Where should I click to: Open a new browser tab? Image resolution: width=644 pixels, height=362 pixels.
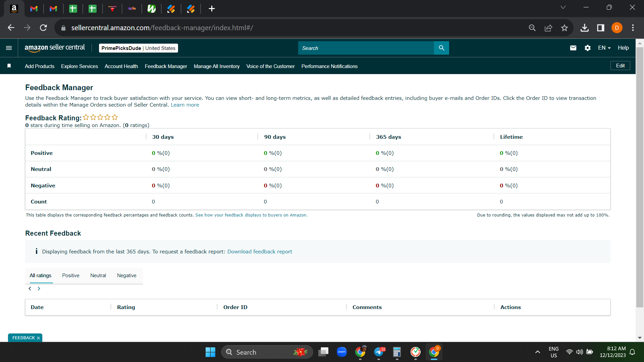[x=212, y=9]
